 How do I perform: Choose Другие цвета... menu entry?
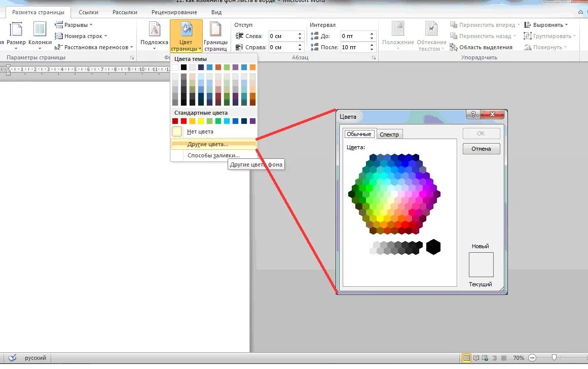point(214,144)
